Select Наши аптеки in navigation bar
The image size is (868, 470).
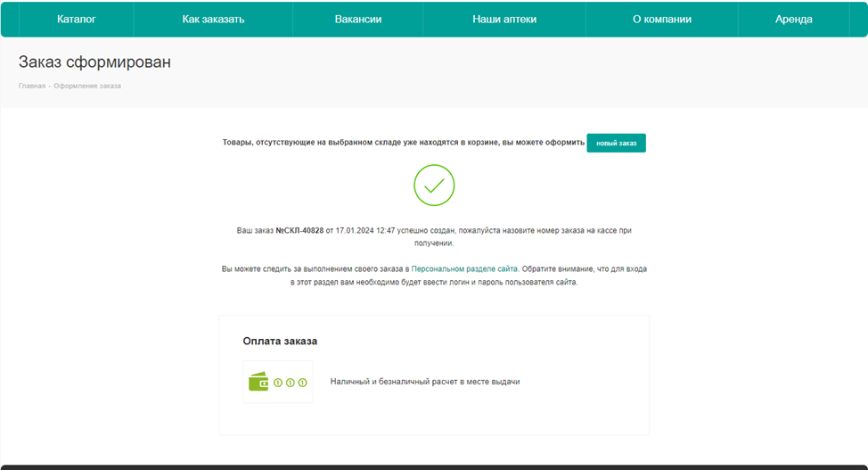[504, 19]
